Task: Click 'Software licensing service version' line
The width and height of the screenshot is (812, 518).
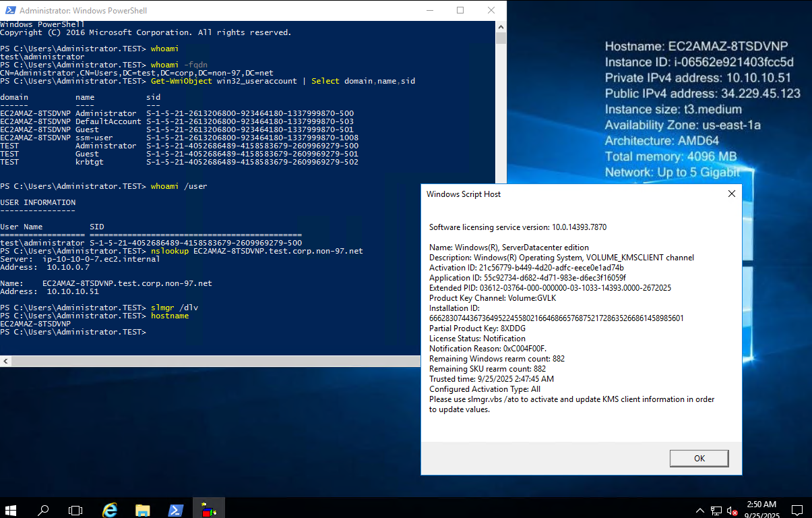Action: (518, 227)
